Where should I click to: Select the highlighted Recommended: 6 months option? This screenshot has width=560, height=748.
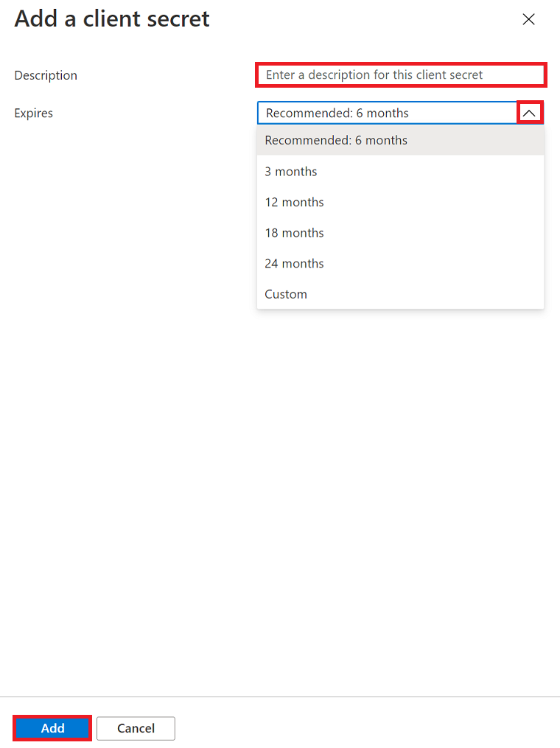(x=401, y=140)
